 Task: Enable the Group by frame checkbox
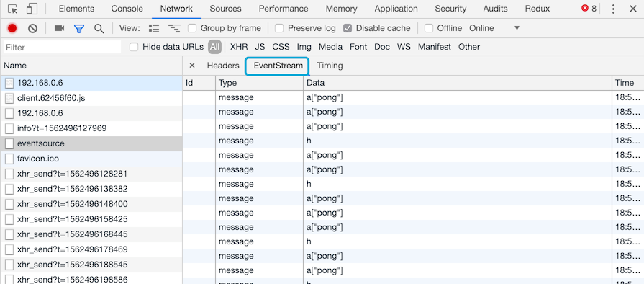(x=192, y=28)
